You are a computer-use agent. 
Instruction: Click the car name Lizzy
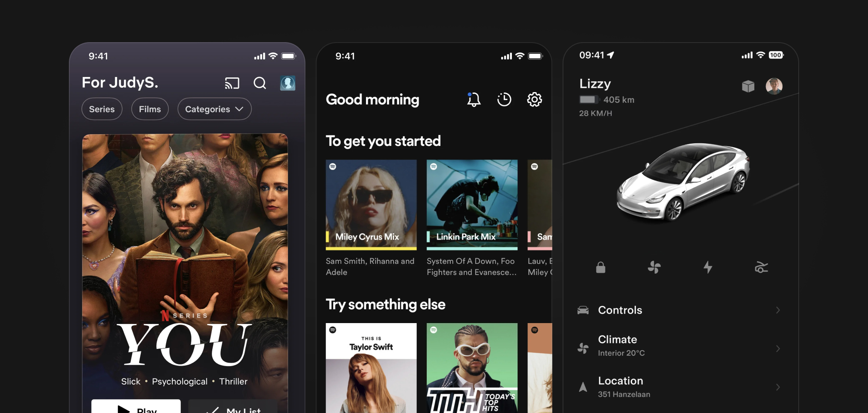[x=595, y=84]
